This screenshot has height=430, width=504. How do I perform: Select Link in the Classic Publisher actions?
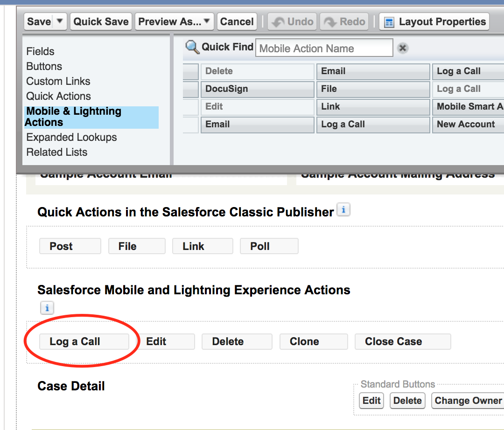[203, 246]
